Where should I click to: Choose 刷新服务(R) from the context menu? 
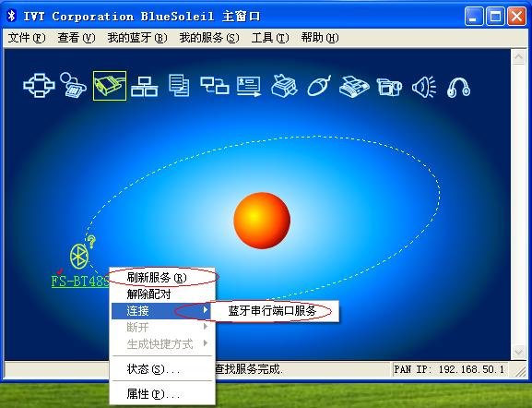(157, 278)
